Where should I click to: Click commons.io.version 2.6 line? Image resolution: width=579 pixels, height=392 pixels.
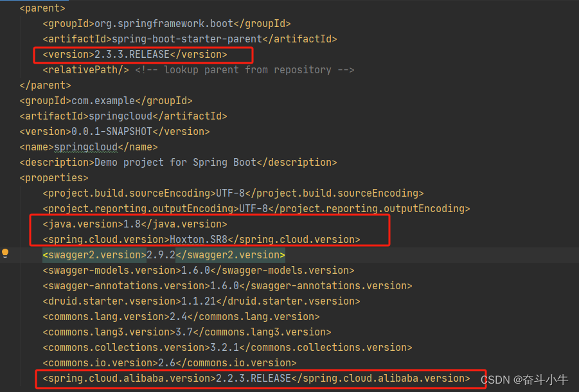point(170,363)
